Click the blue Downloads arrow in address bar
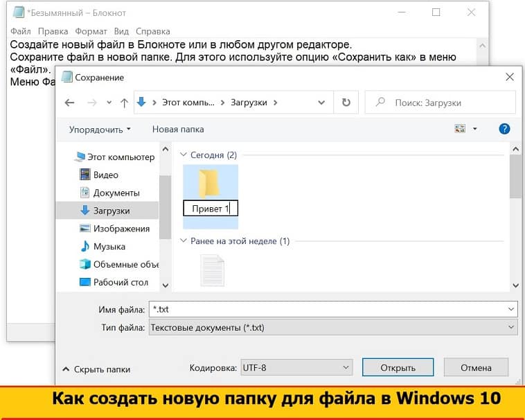 (x=141, y=102)
